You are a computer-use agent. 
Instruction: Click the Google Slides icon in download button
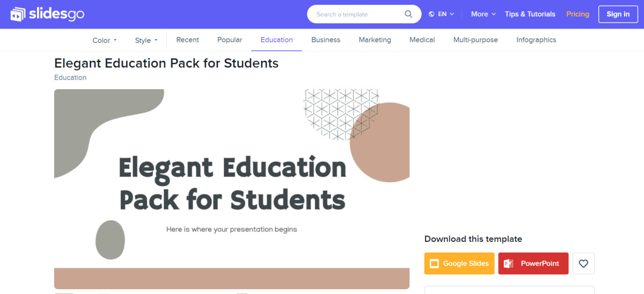pyautogui.click(x=434, y=263)
